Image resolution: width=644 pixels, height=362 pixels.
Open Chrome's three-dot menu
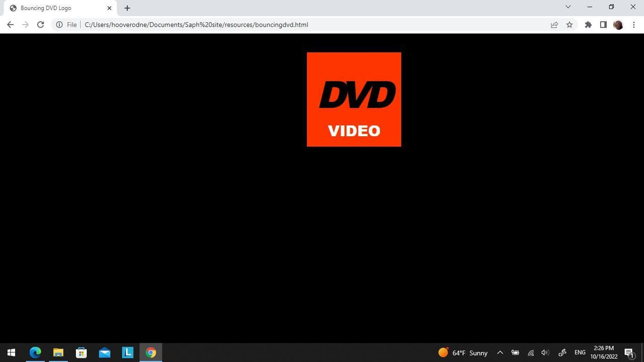pos(633,25)
